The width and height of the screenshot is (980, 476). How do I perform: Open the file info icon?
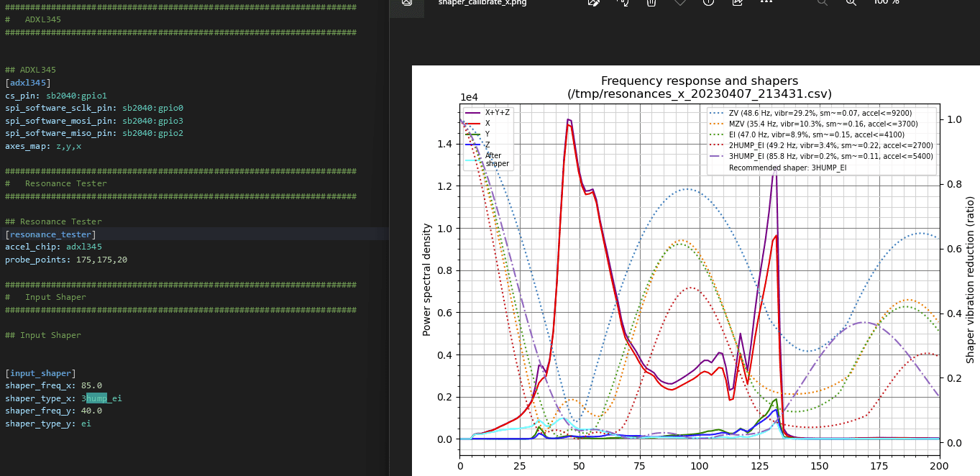click(x=709, y=2)
